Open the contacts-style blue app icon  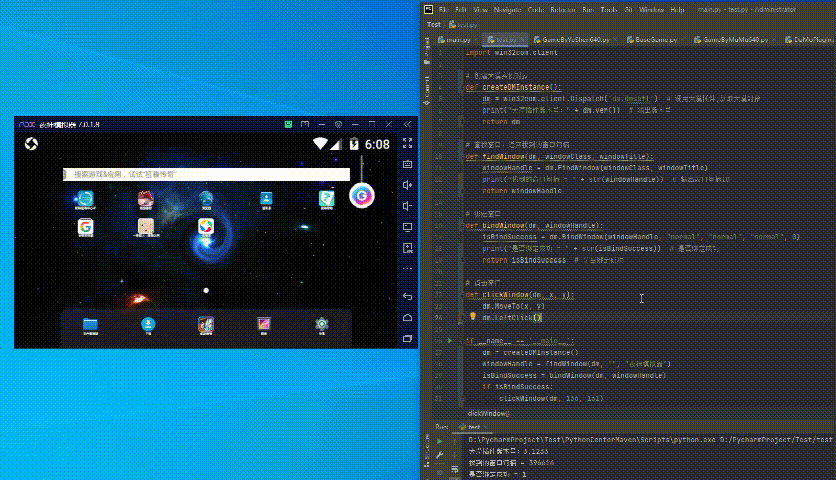click(x=266, y=200)
